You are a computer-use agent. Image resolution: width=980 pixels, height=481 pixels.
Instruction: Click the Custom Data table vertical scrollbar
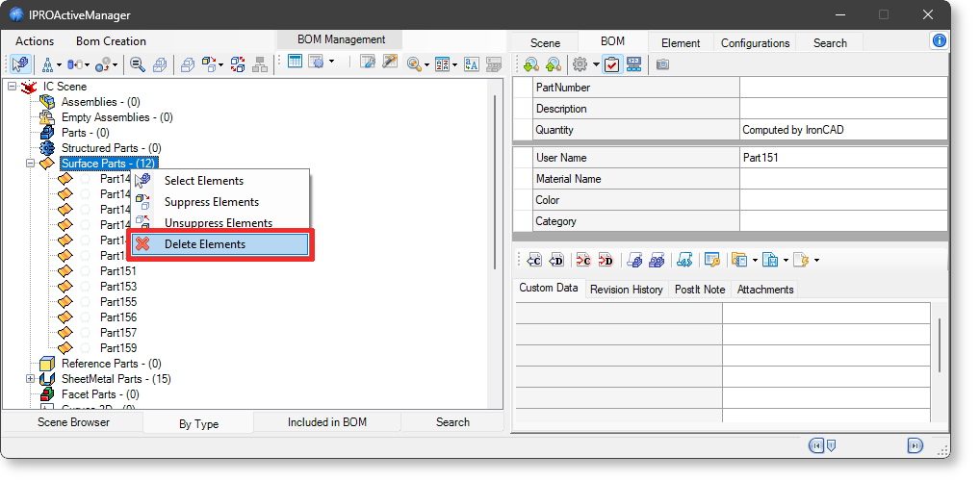pyautogui.click(x=940, y=344)
